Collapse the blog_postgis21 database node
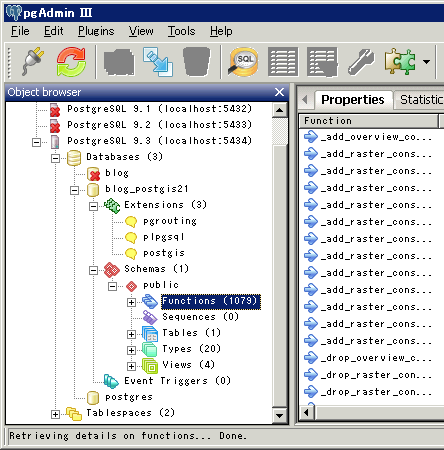 (x=74, y=190)
